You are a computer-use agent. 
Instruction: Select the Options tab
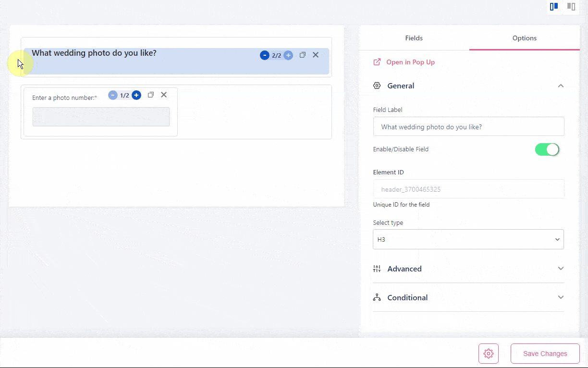(524, 38)
